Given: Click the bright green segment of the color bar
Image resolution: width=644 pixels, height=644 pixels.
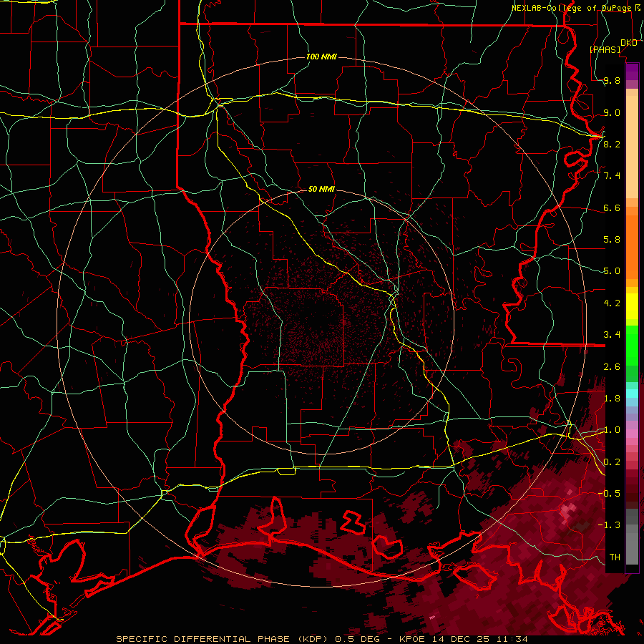Looking at the screenshot, I should (x=632, y=345).
